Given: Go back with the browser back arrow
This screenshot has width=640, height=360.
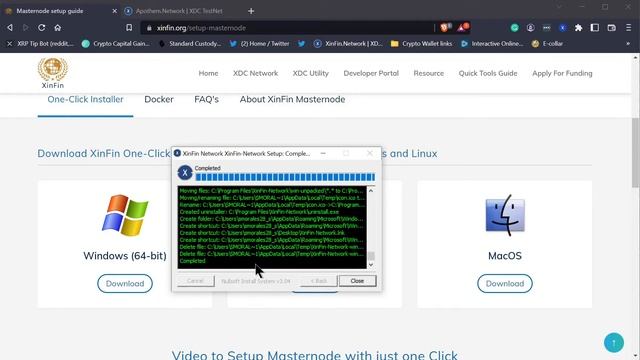Looking at the screenshot, I should [x=10, y=27].
